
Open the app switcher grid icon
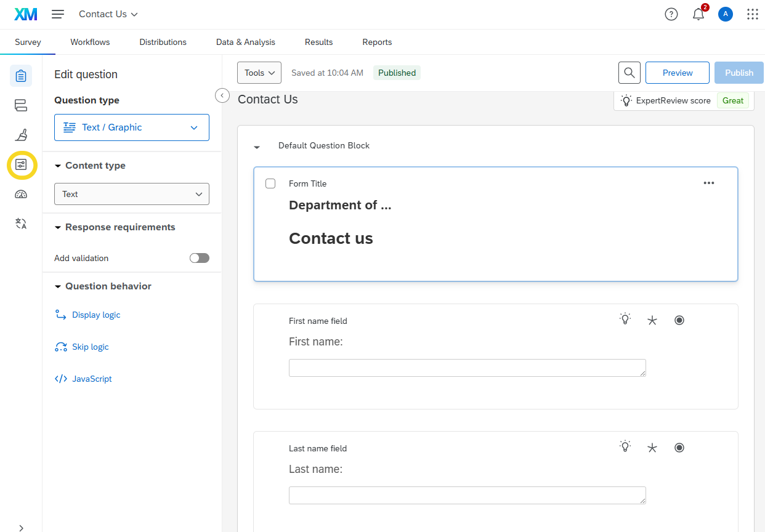pyautogui.click(x=752, y=15)
